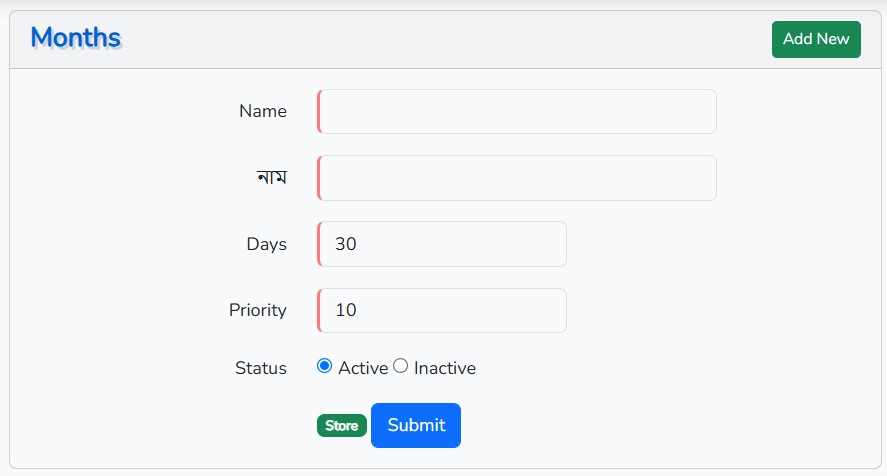Click the নাম field label
The height and width of the screenshot is (476, 887).
271,178
